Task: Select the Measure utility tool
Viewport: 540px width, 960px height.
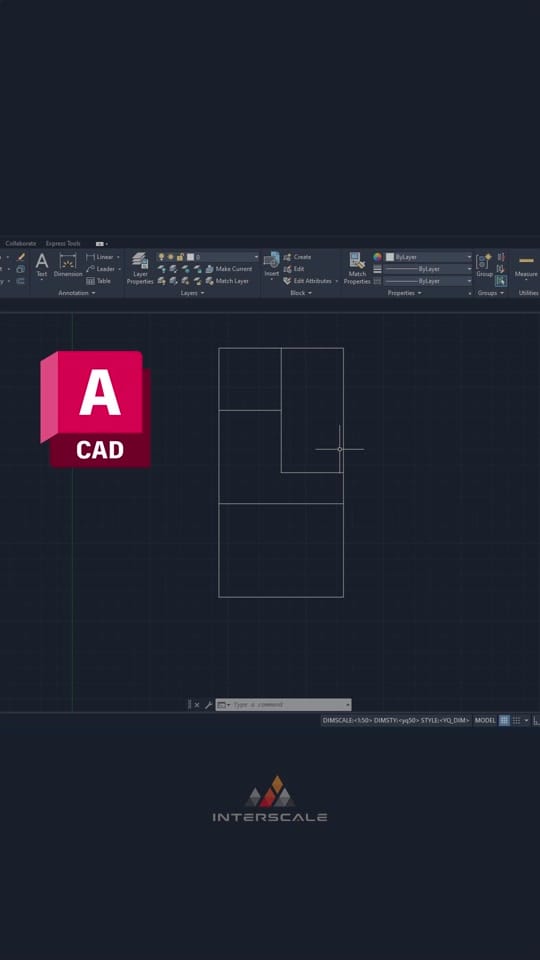Action: 526,268
